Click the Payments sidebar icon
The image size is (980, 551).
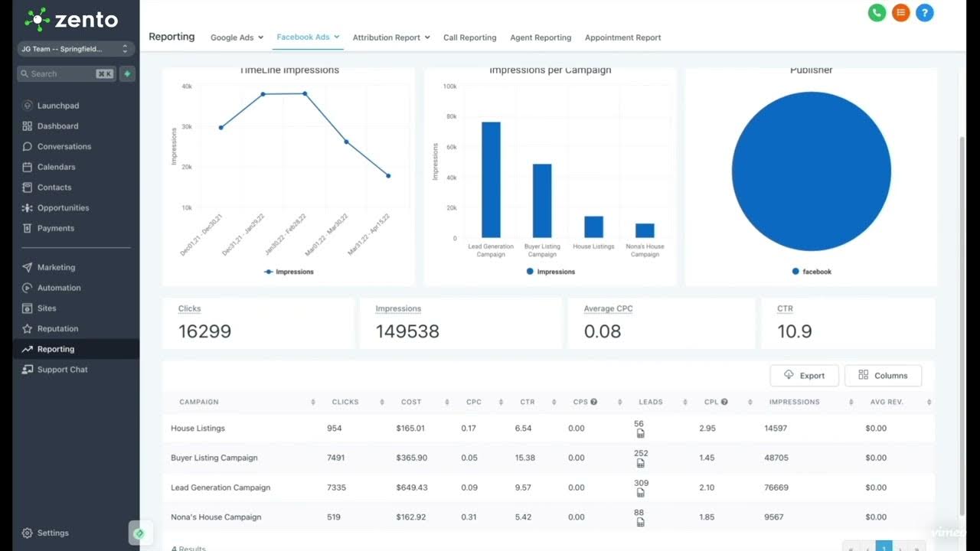(28, 228)
